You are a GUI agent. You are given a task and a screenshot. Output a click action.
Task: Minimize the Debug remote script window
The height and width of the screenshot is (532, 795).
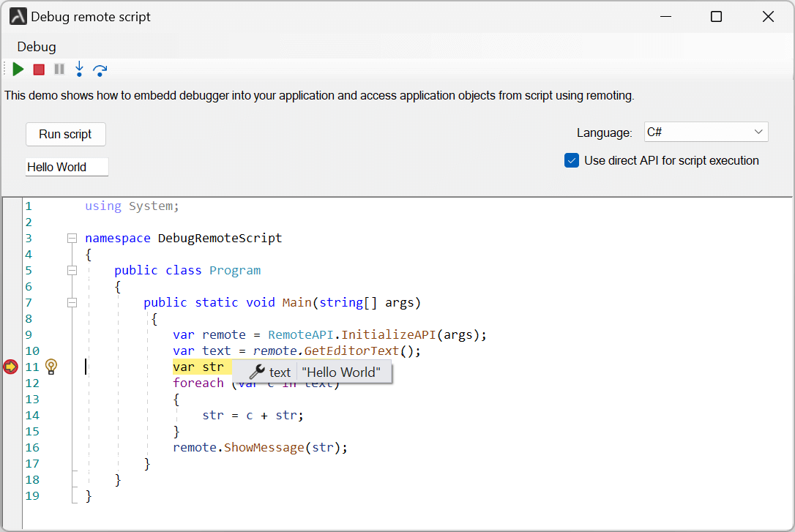click(665, 17)
